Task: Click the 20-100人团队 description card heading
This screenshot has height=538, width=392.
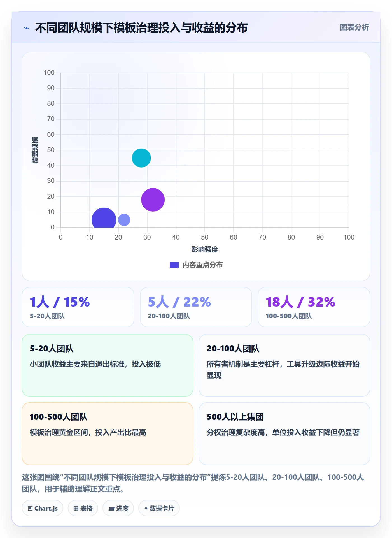Action: (233, 349)
